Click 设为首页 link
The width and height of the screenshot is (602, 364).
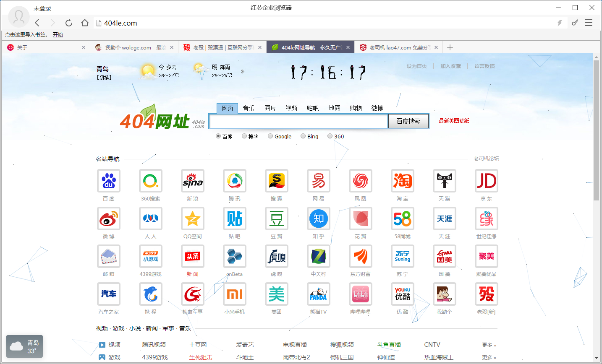tap(416, 66)
